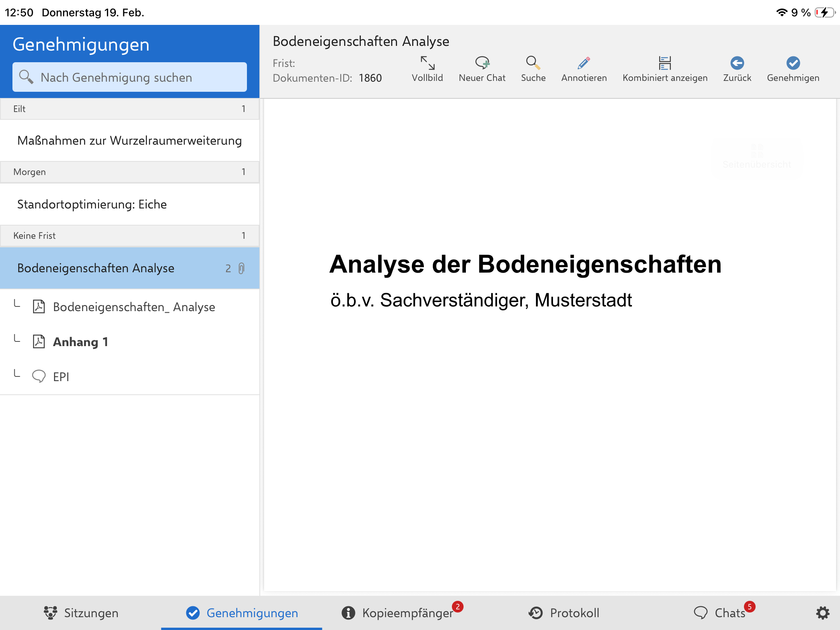Image resolution: width=840 pixels, height=630 pixels.
Task: Go to the Chats tab
Action: 720,613
